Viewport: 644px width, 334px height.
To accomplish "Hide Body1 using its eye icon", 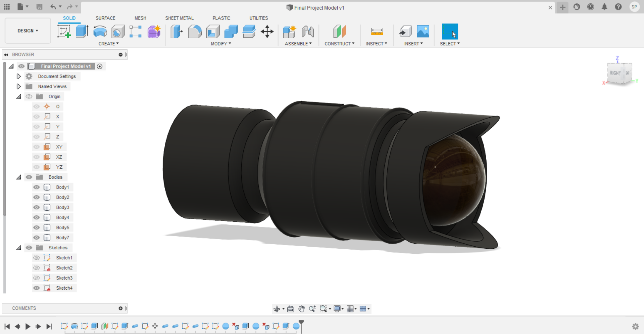I will [x=37, y=187].
